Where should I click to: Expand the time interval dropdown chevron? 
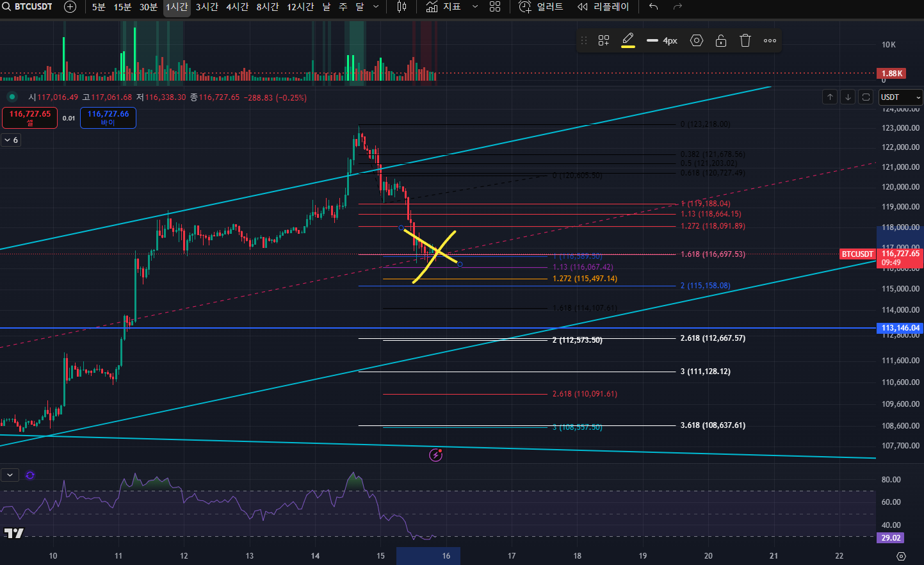click(x=376, y=6)
